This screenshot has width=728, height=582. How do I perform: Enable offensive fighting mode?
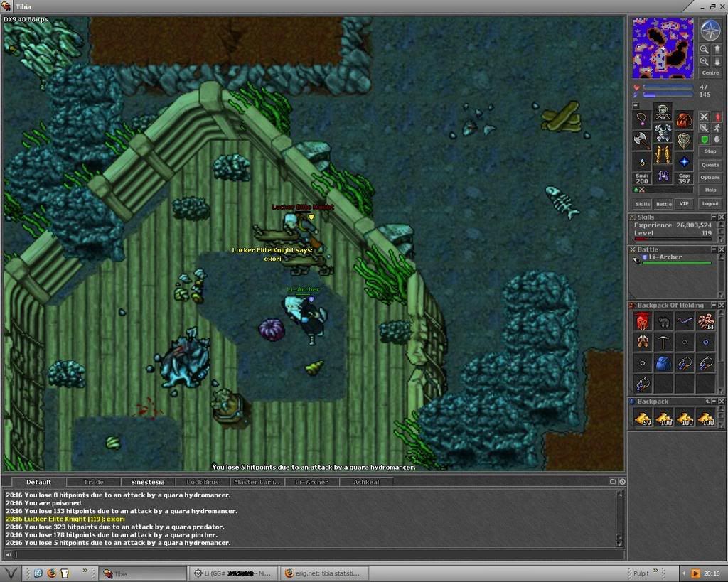coord(705,117)
